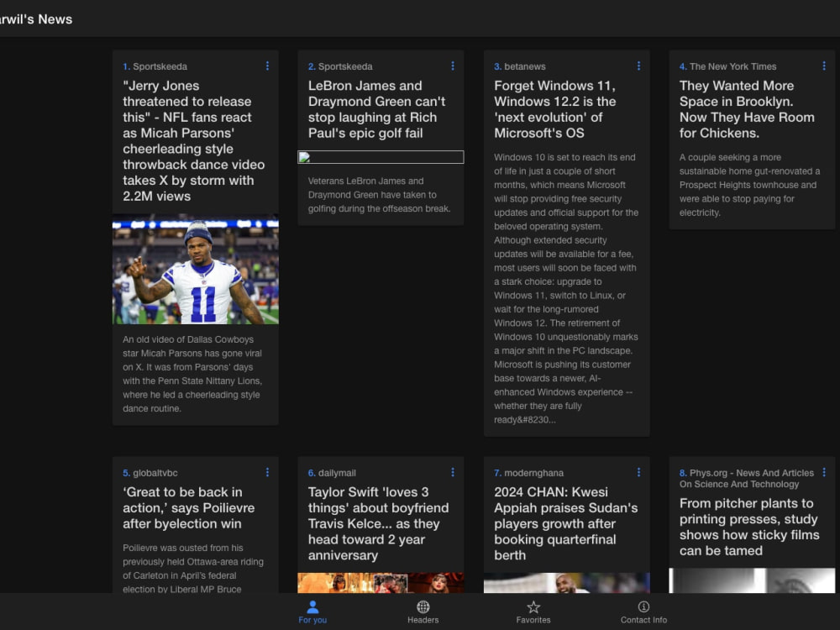Screen dimensions: 840x630
Task: Open three-dot menu on Kwesi Appiah article
Action: [638, 472]
